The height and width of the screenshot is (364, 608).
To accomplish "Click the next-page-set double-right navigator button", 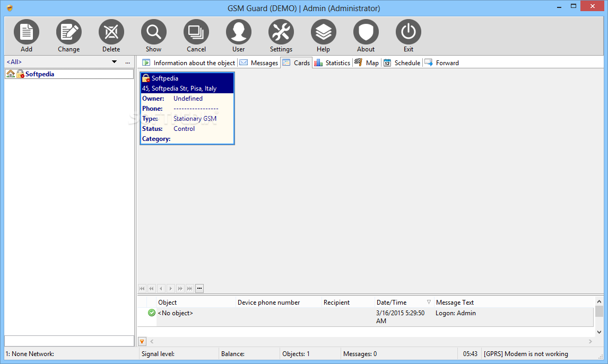I will (x=180, y=288).
